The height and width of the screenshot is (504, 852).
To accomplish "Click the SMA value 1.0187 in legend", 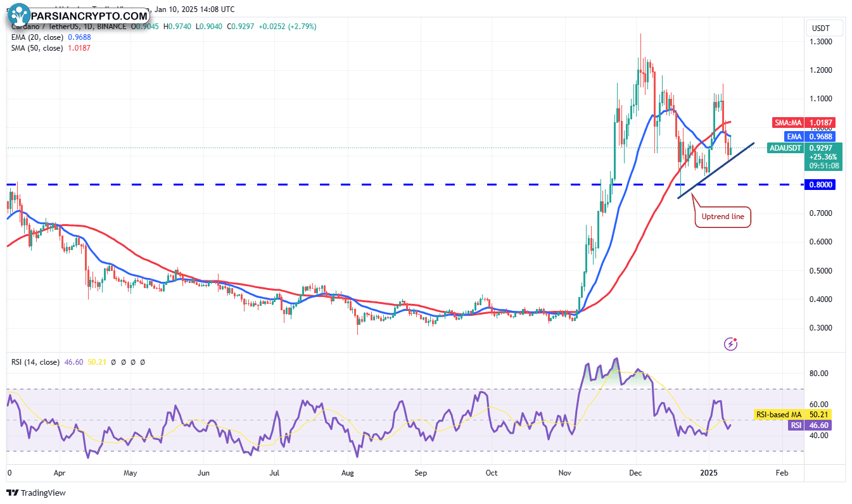I will tap(78, 48).
